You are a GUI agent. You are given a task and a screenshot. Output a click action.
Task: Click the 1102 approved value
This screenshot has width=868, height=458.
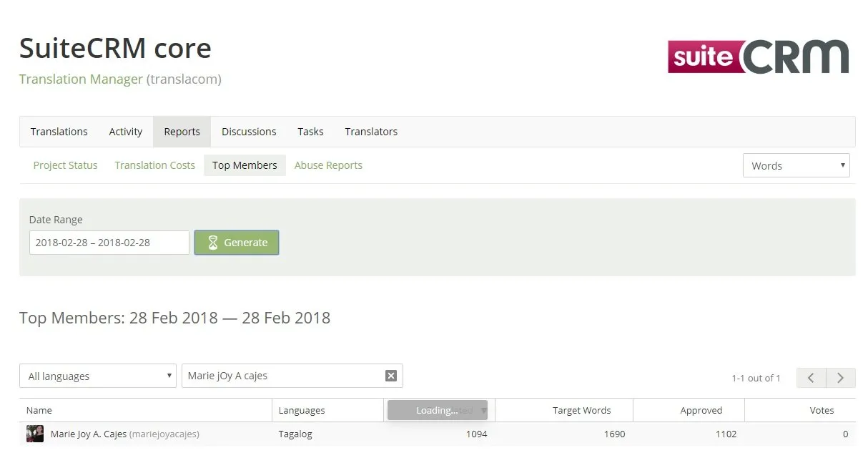726,434
